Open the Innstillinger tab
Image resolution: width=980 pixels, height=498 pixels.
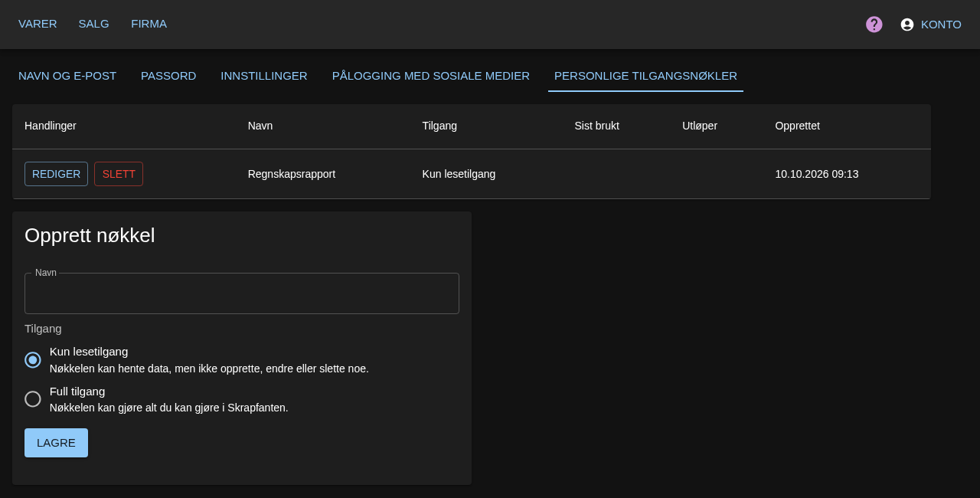pyautogui.click(x=264, y=76)
